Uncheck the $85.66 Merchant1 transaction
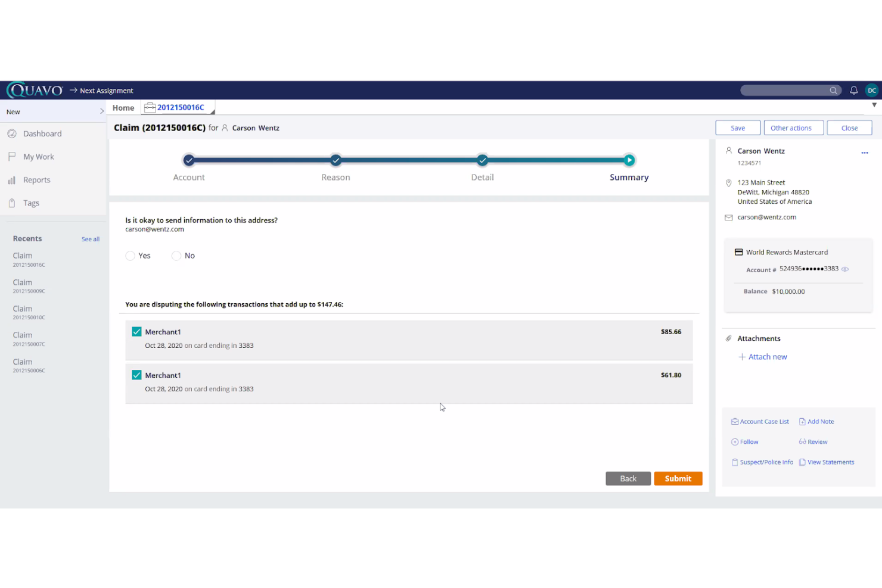The image size is (882, 588). (136, 331)
